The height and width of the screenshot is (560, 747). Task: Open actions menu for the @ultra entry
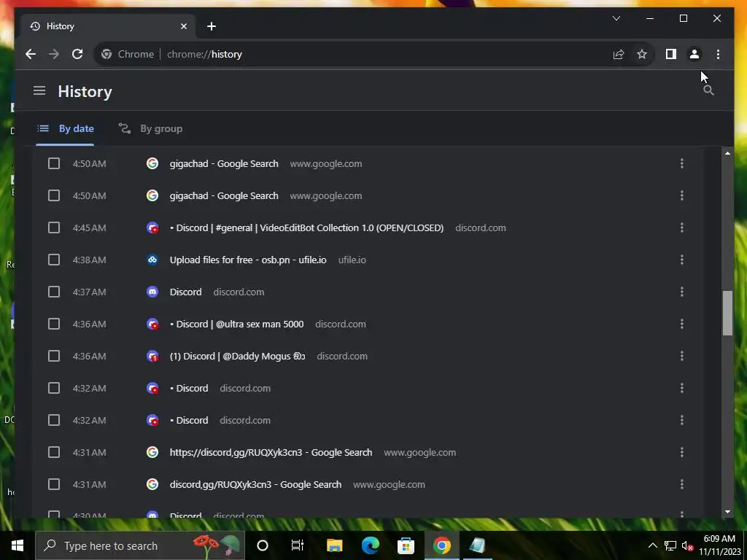tap(682, 324)
